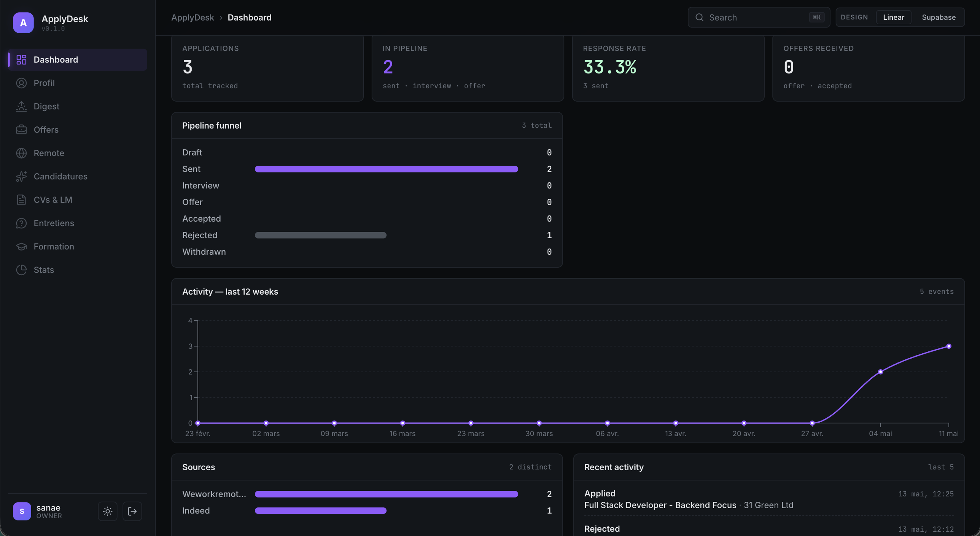Open the Stats page
Viewport: 980px width, 536px height.
point(78,270)
